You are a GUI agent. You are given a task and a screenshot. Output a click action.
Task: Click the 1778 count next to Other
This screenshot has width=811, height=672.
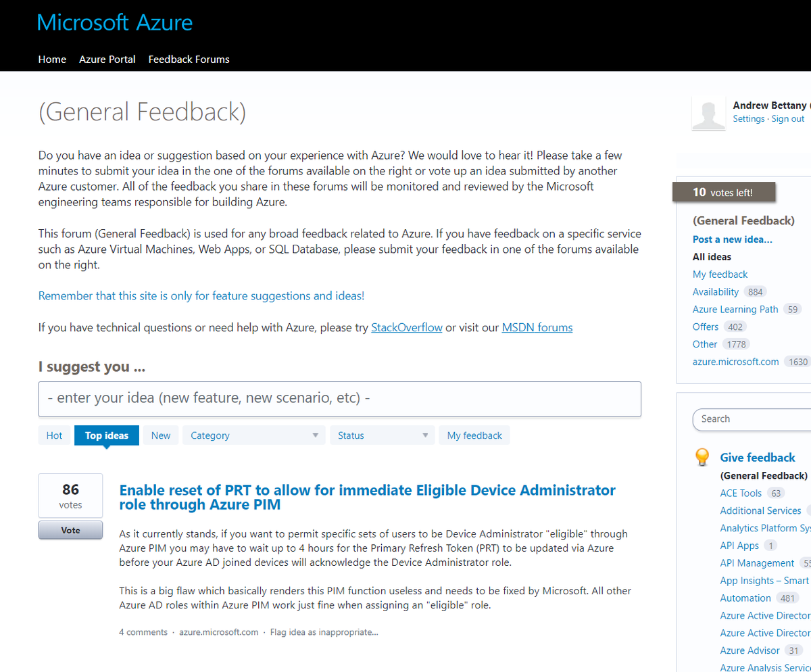click(737, 344)
